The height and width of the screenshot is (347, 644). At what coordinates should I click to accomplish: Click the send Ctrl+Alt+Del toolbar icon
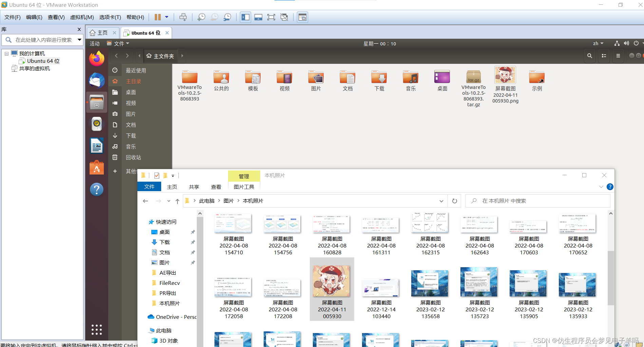pos(183,17)
